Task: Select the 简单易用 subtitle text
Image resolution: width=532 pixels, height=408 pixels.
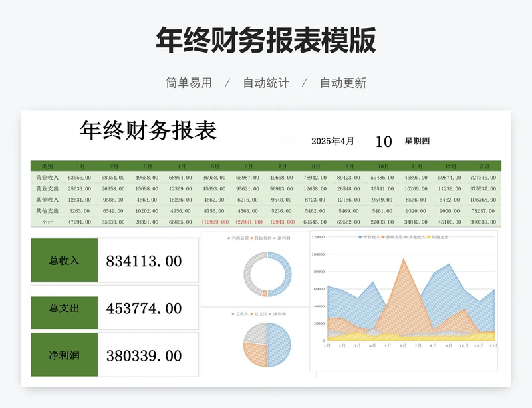Action: point(189,83)
